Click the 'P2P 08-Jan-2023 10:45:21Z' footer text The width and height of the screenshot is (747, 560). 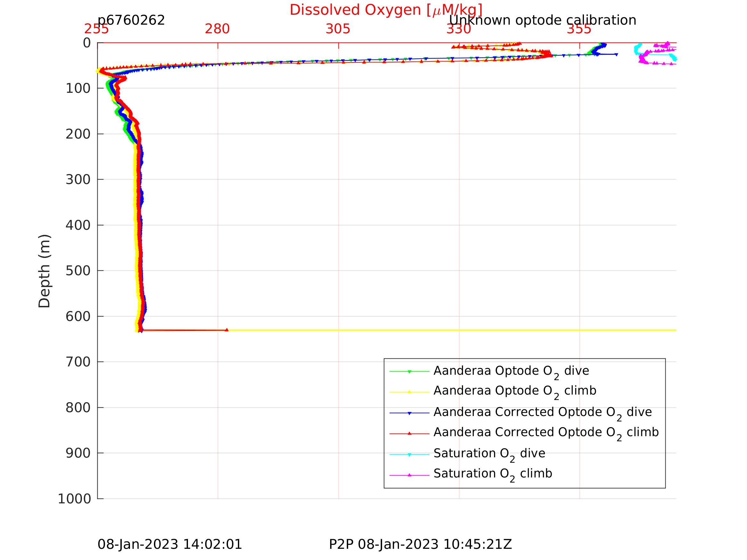click(420, 544)
